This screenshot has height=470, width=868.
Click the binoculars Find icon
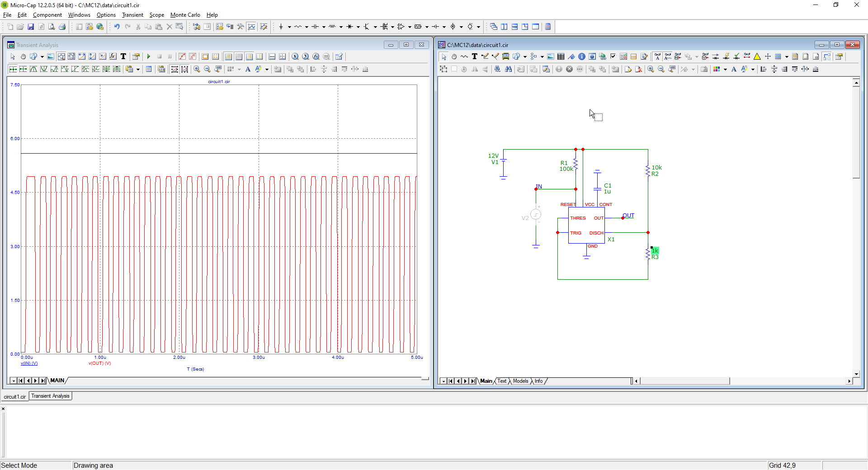click(509, 69)
